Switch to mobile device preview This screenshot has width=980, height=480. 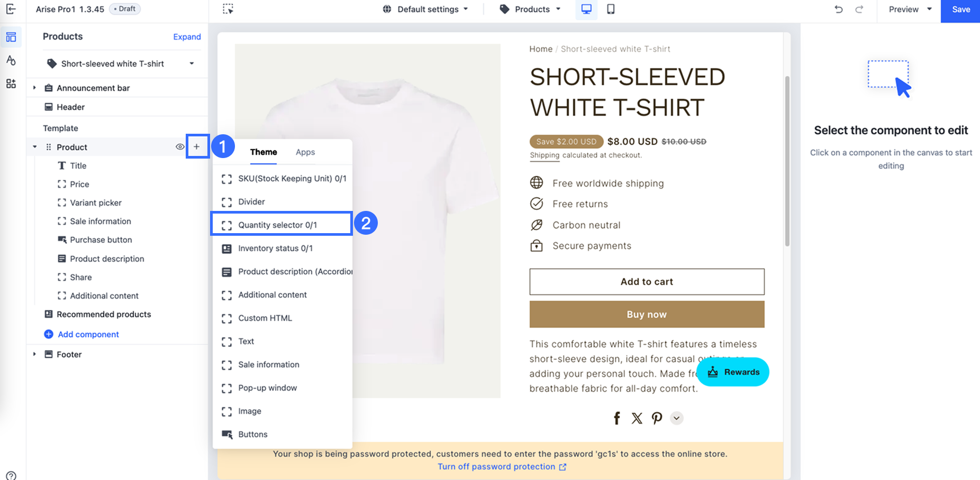click(x=611, y=9)
